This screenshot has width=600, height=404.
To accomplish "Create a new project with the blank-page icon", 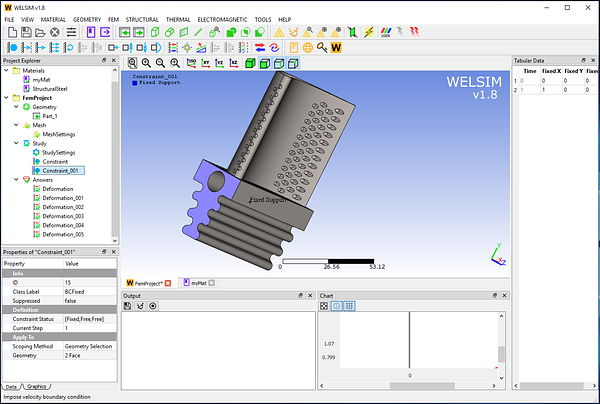I will coord(12,32).
